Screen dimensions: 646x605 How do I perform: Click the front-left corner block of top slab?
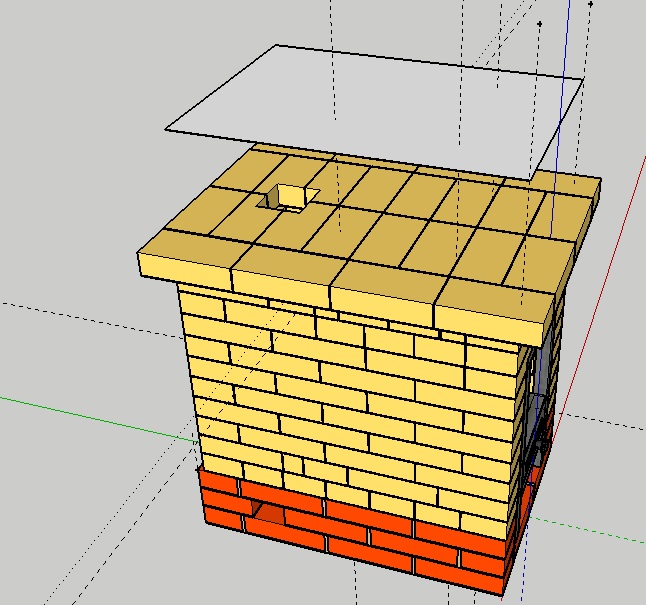pyautogui.click(x=185, y=266)
